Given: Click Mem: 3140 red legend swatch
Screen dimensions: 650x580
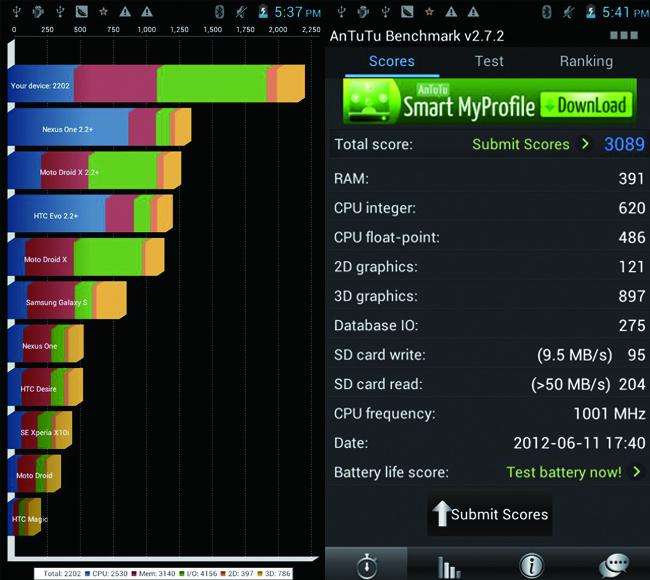Looking at the screenshot, I should coord(134,574).
